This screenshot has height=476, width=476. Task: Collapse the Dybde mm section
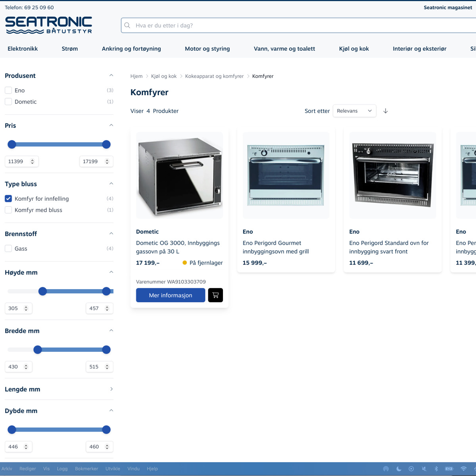pyautogui.click(x=111, y=411)
